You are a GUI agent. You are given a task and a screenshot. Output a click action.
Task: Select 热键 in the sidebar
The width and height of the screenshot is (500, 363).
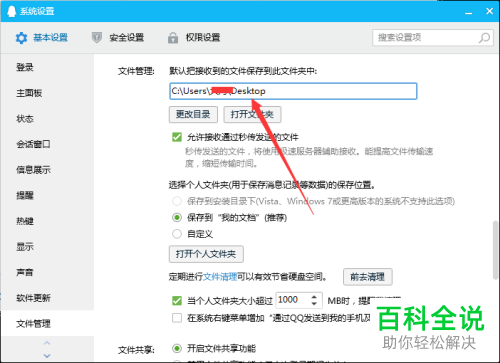(47, 221)
